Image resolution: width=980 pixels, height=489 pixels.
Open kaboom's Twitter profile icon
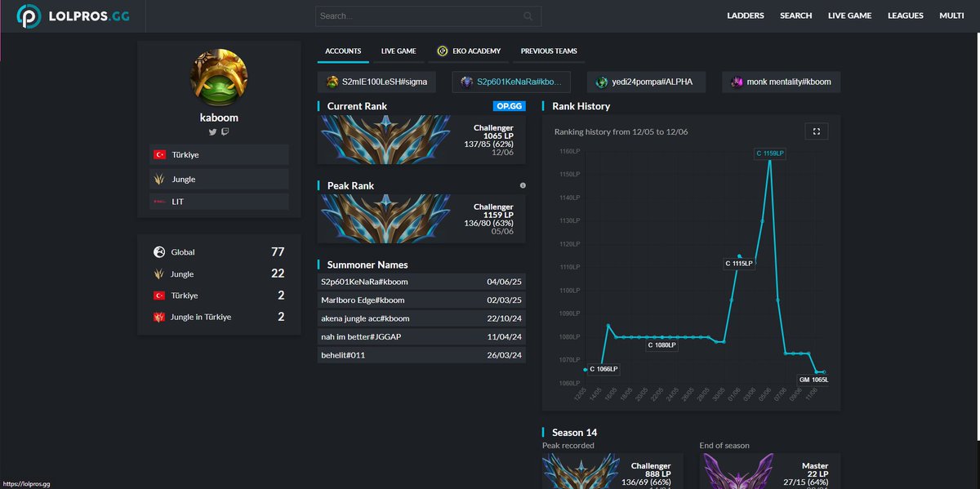coord(212,131)
